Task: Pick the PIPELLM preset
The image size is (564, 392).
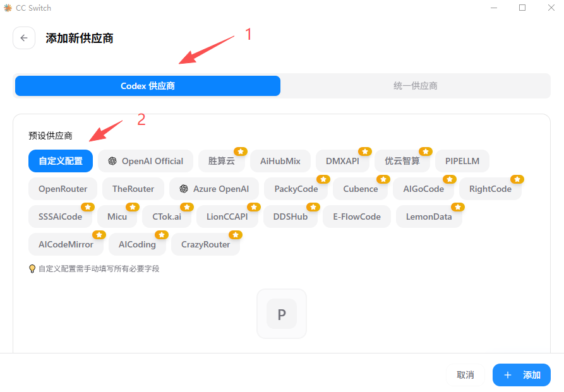Action: coord(462,161)
